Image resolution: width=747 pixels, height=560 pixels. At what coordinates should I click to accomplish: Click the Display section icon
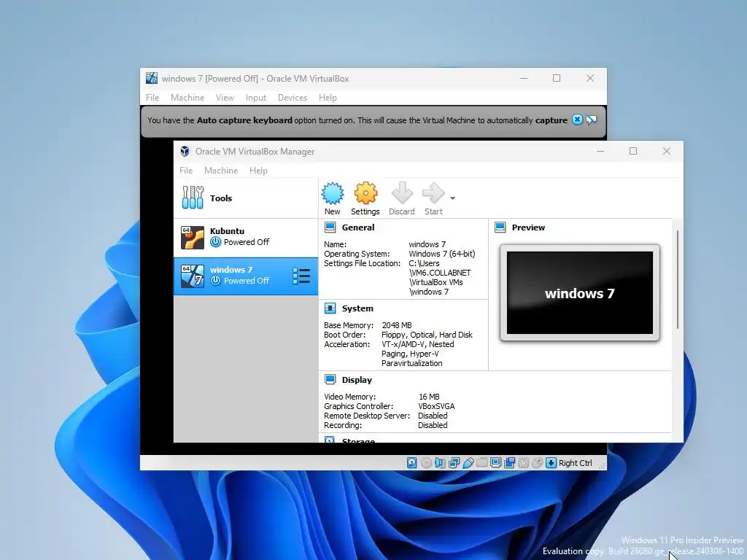pos(330,379)
